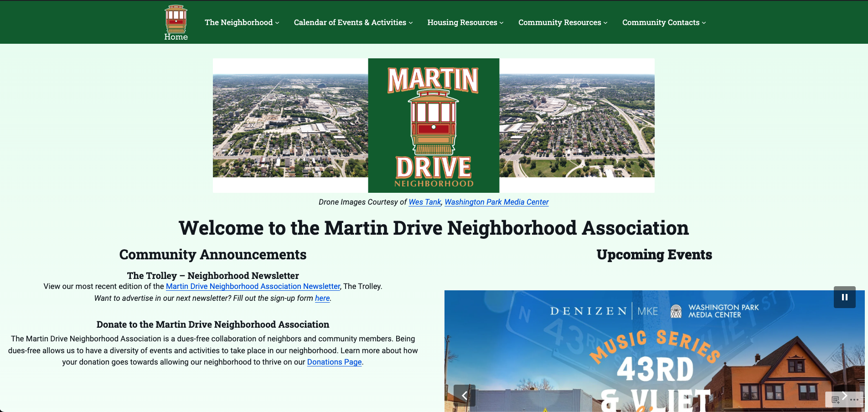The image size is (868, 412).
Task: Pause the Upcoming Events slideshow
Action: click(x=844, y=297)
